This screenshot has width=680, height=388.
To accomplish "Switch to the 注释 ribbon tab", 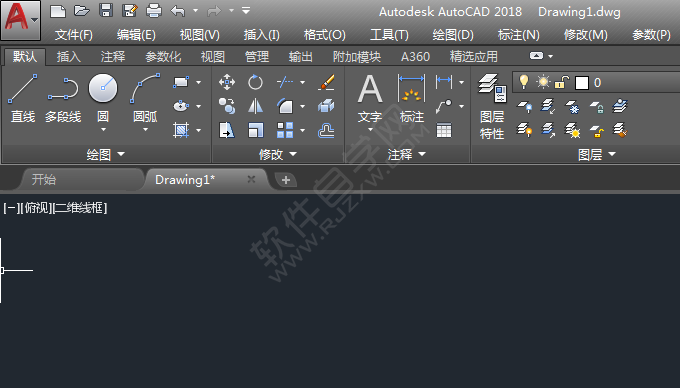I will pos(113,56).
